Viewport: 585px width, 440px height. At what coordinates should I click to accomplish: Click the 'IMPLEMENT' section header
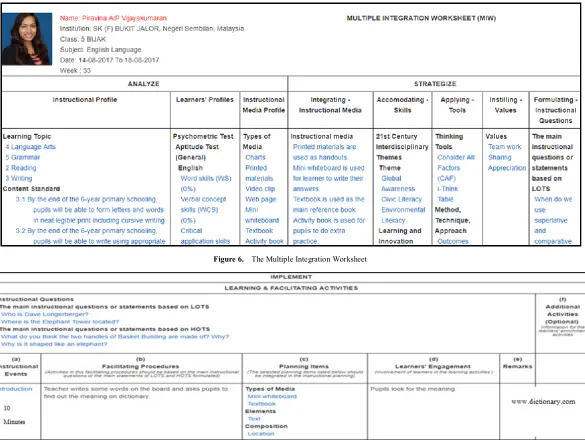tap(291, 277)
